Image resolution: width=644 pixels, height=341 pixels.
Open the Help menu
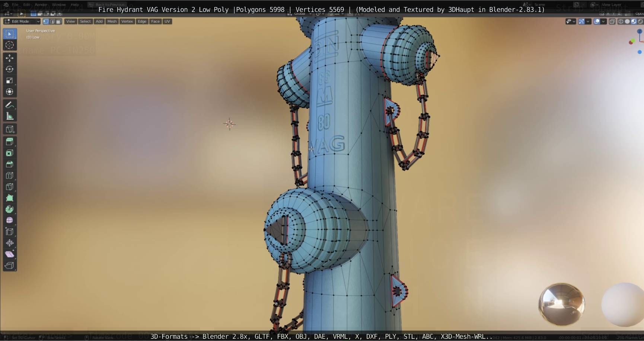[75, 4]
